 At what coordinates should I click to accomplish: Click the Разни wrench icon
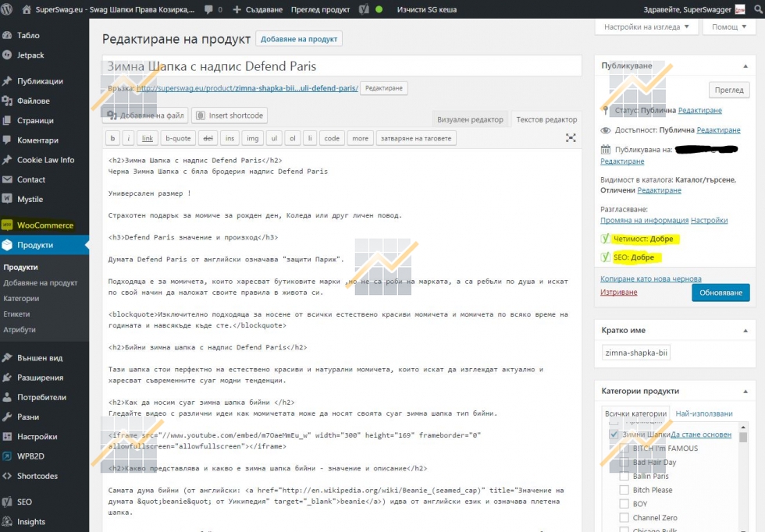7,417
